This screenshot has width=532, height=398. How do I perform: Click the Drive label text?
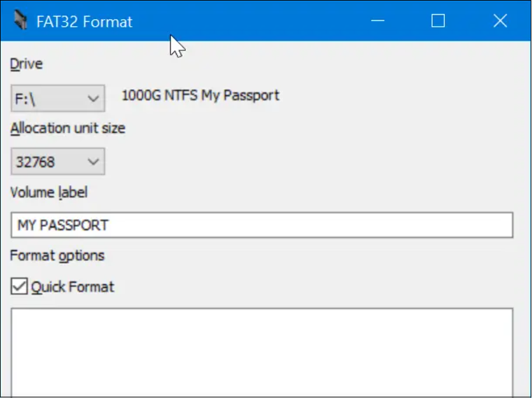pos(26,64)
